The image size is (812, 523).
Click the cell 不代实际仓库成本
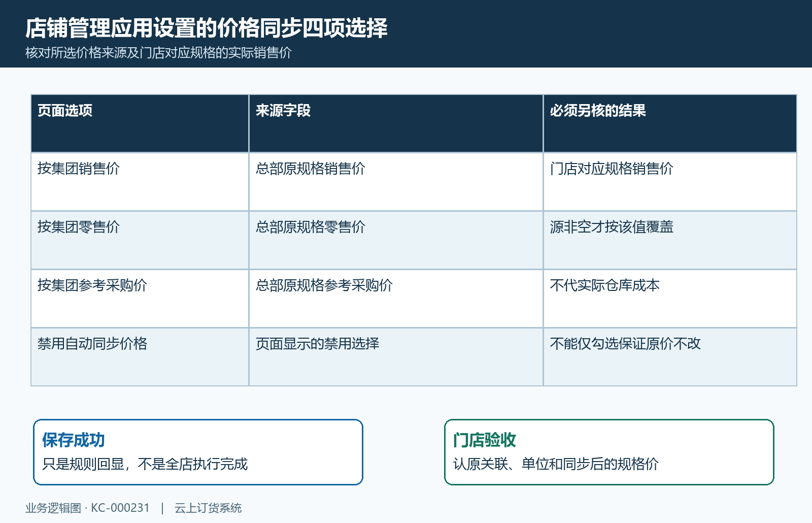tap(670, 299)
